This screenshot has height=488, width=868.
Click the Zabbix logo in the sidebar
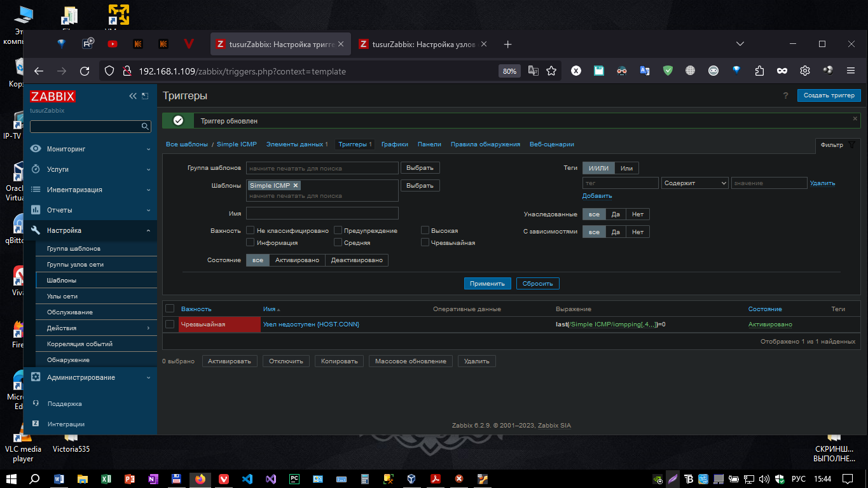point(53,97)
